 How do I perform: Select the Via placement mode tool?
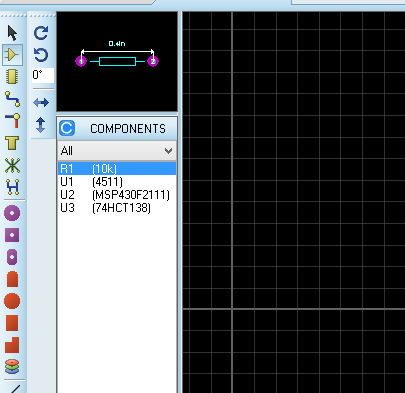pos(12,121)
